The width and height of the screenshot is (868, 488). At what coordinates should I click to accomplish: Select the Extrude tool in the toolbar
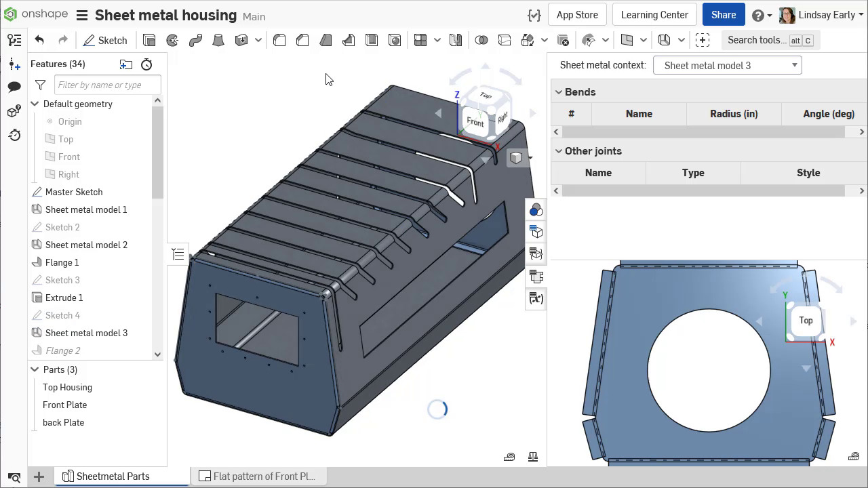coord(149,41)
